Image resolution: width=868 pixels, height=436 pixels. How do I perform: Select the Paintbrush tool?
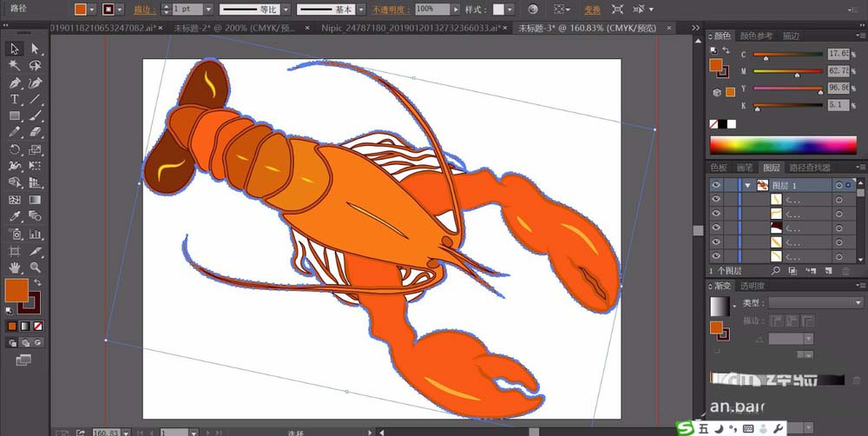35,116
